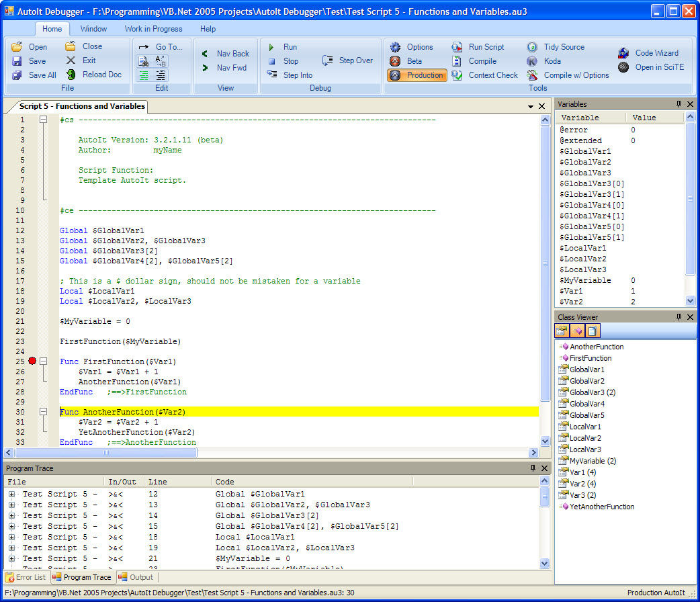This screenshot has width=700, height=602.
Task: Switch to the Error List tab
Action: (26, 577)
